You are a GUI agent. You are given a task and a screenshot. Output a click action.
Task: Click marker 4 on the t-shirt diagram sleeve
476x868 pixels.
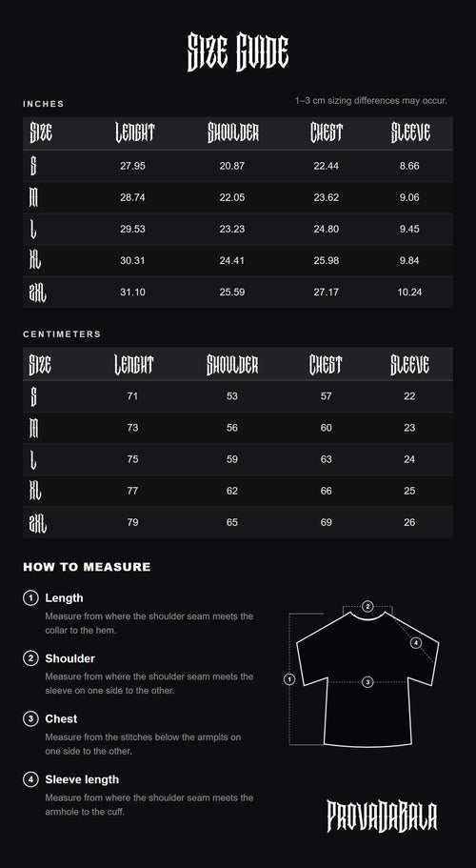[x=416, y=643]
